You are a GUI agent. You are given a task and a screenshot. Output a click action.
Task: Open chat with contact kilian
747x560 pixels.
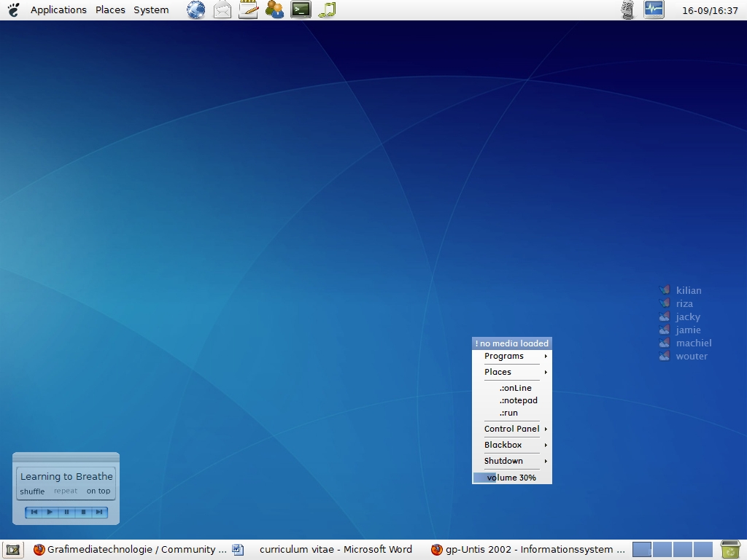[688, 290]
